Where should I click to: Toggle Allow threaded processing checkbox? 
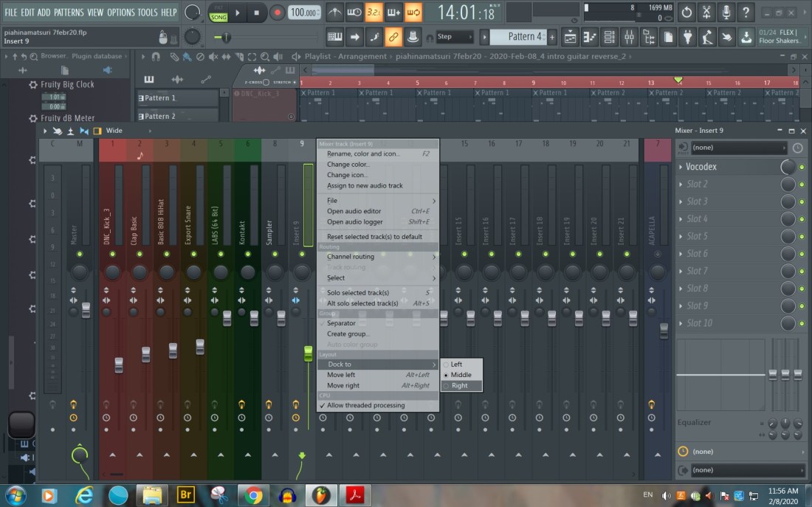[365, 406]
